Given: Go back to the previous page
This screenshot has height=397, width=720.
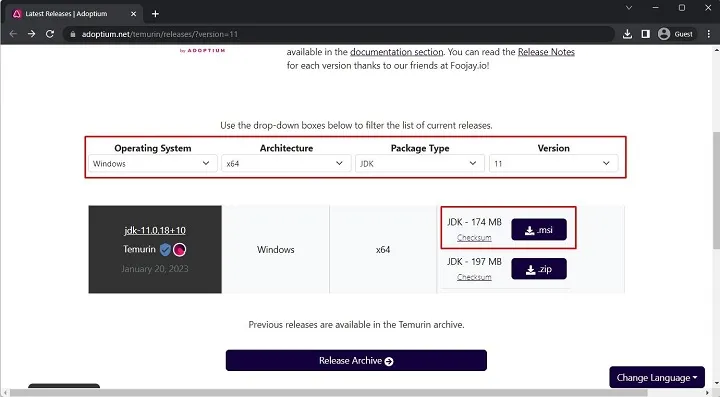Looking at the screenshot, I should point(13,34).
